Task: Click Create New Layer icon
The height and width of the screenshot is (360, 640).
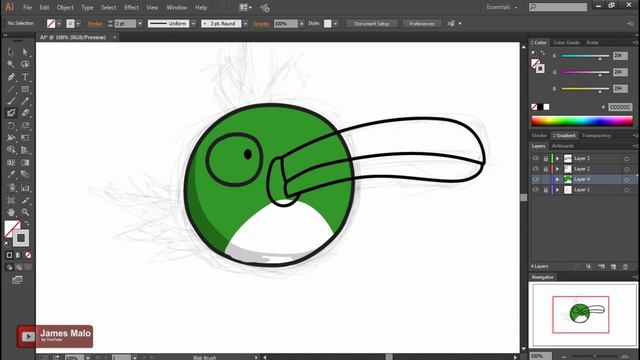Action: coord(613,267)
